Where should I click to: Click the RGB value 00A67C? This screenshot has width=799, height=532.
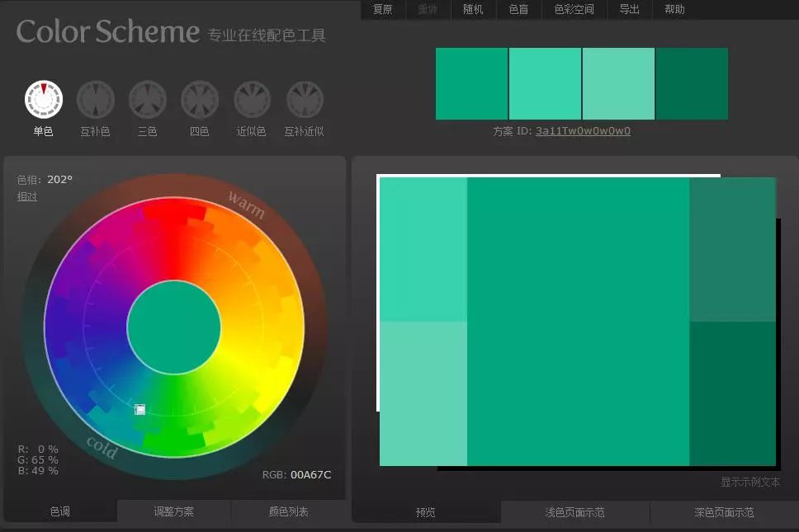point(311,474)
